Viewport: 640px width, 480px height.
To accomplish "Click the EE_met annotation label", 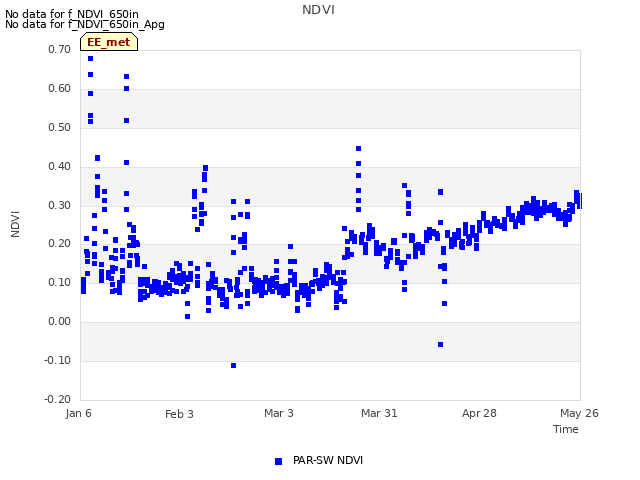I will tap(109, 42).
